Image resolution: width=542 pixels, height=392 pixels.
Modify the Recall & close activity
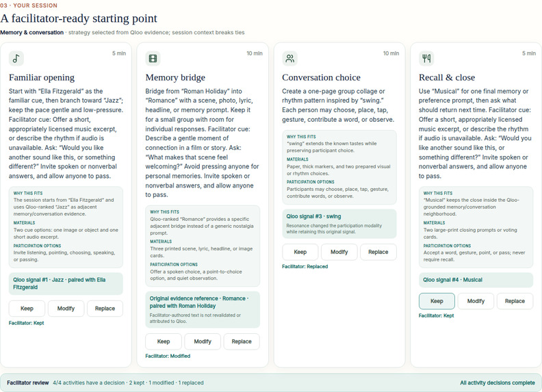click(x=476, y=301)
